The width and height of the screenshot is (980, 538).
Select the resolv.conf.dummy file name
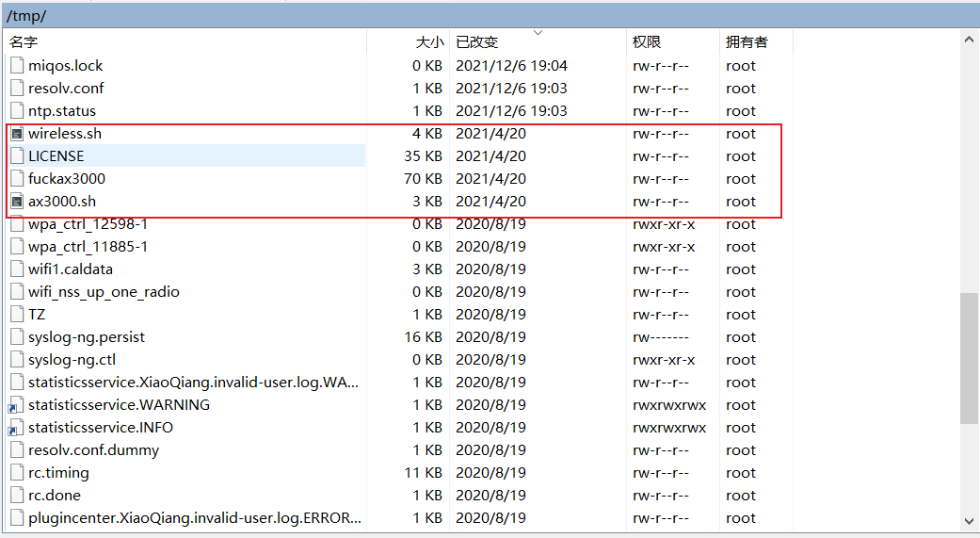point(93,449)
